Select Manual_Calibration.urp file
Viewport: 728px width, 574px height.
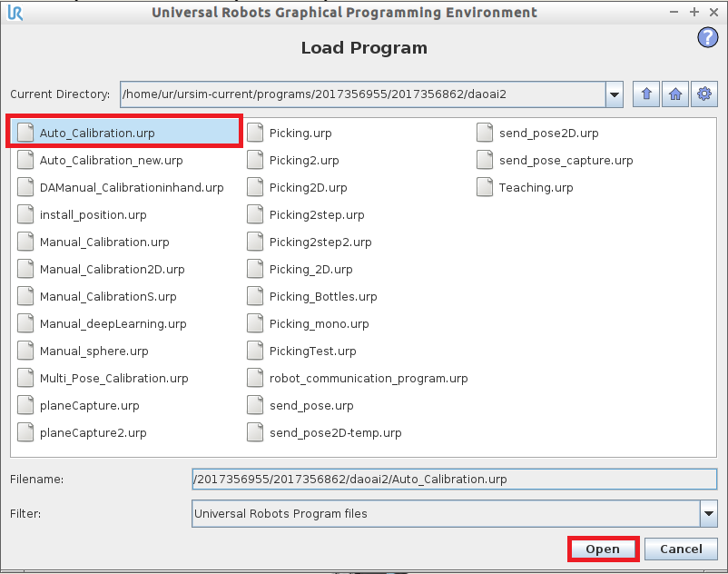[x=93, y=242]
